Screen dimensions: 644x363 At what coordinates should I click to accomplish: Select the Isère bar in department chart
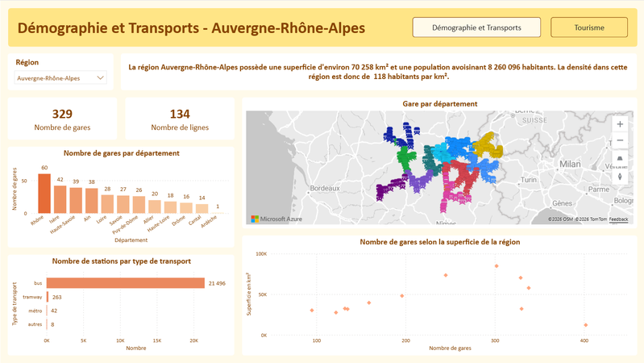tap(60, 198)
